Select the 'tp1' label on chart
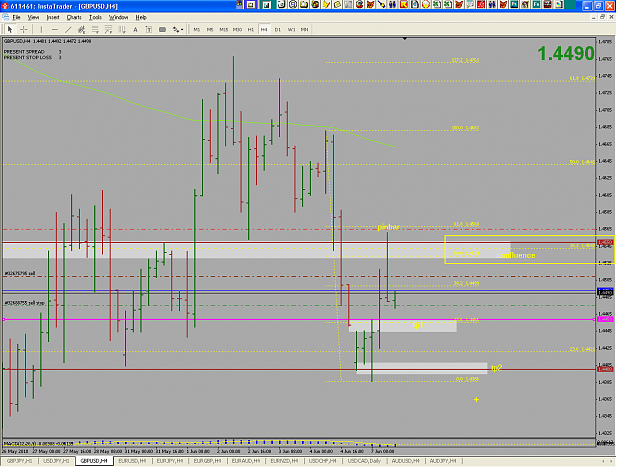 418,326
